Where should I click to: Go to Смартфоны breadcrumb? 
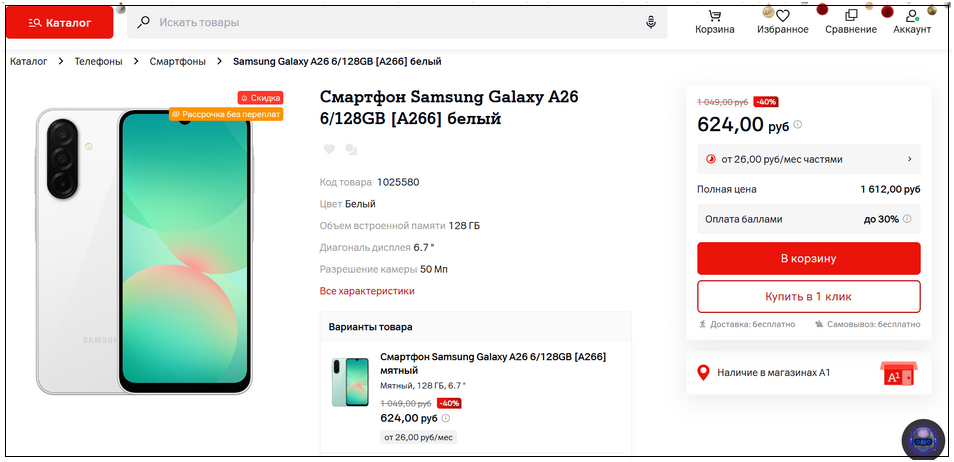click(177, 61)
